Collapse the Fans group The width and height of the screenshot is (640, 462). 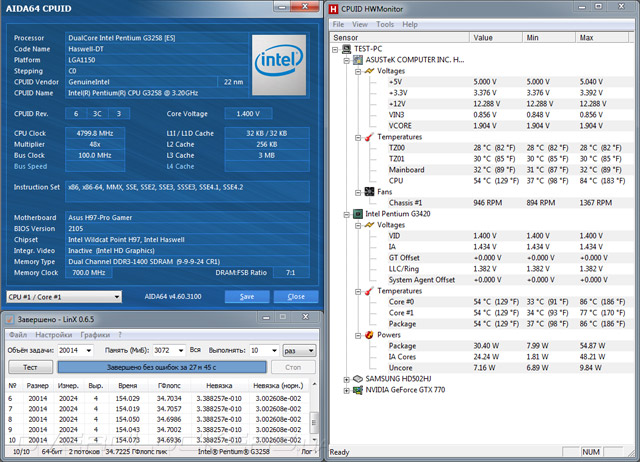[x=358, y=192]
